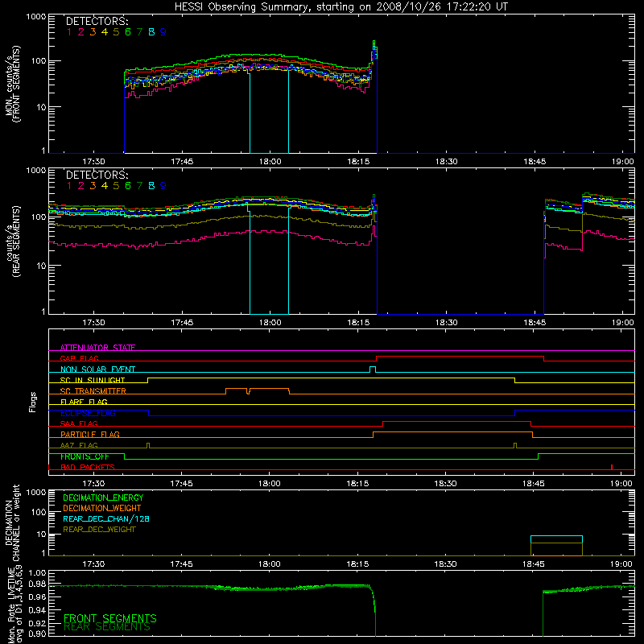Click yellow detector 4 in front segments legend
The height and width of the screenshot is (644, 644).
tap(105, 31)
